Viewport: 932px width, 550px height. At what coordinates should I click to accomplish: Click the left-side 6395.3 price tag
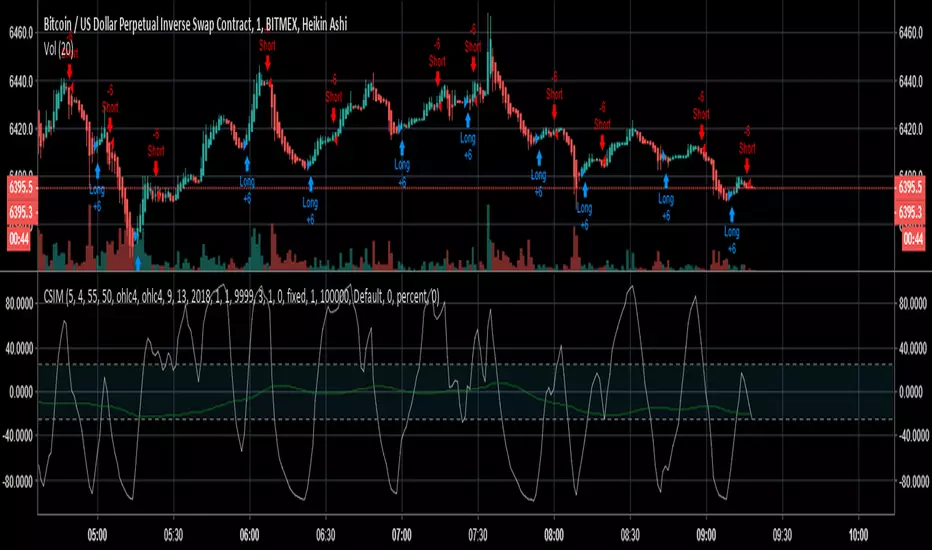pyautogui.click(x=18, y=213)
